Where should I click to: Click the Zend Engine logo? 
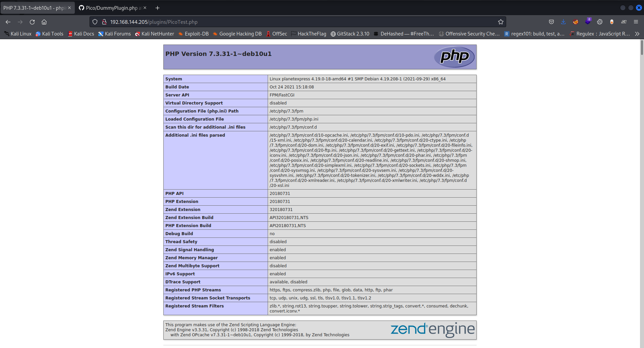pos(433,330)
